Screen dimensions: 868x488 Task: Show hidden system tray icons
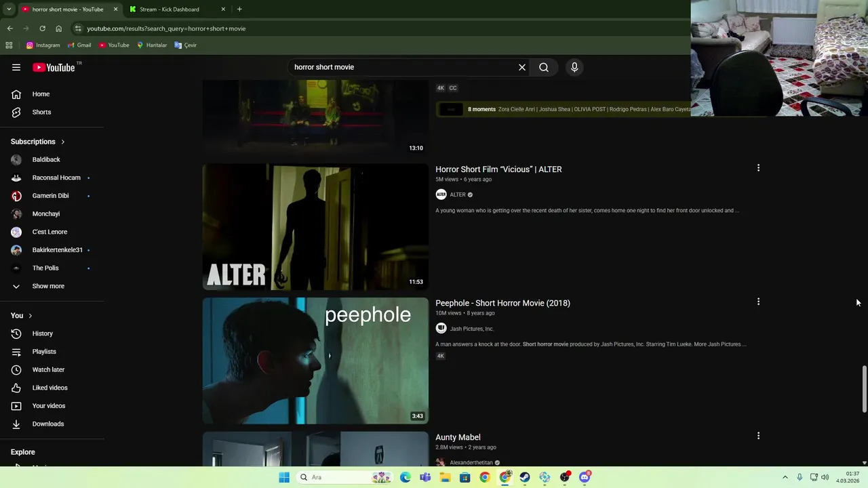tap(785, 477)
